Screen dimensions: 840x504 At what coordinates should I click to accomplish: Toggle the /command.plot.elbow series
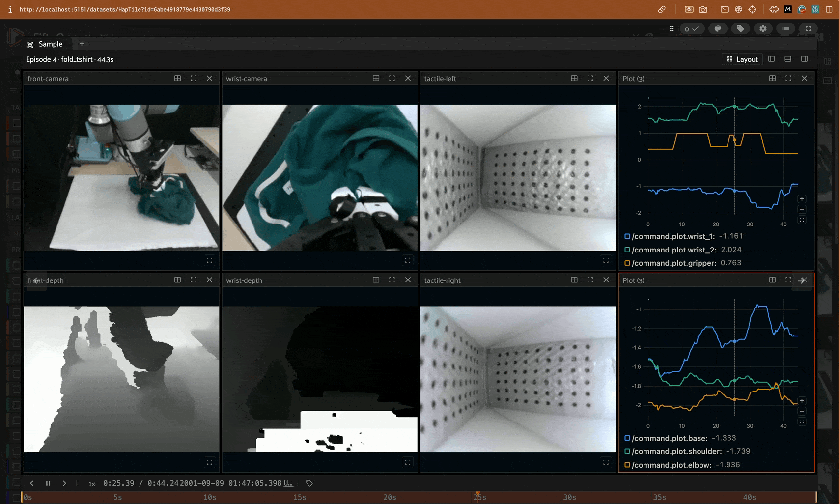click(627, 465)
